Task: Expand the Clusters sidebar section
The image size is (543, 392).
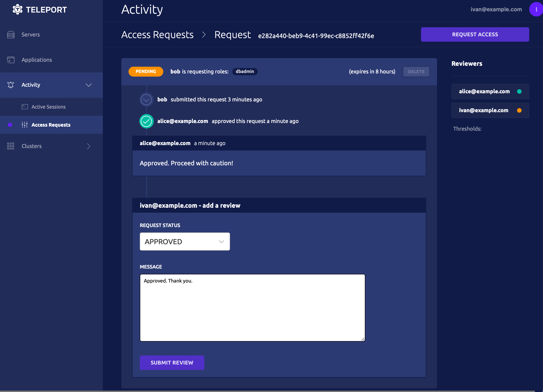Action: [x=89, y=146]
